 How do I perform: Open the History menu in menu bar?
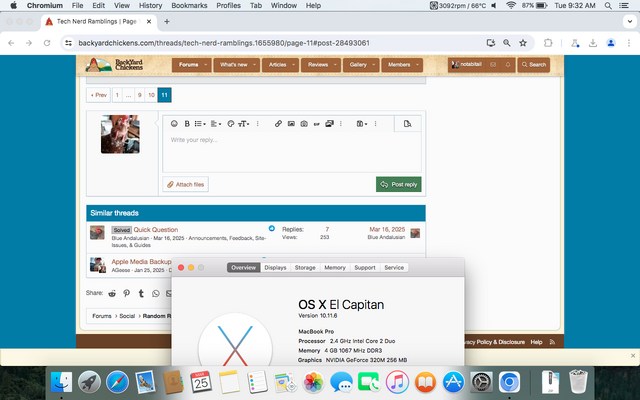[x=150, y=6]
